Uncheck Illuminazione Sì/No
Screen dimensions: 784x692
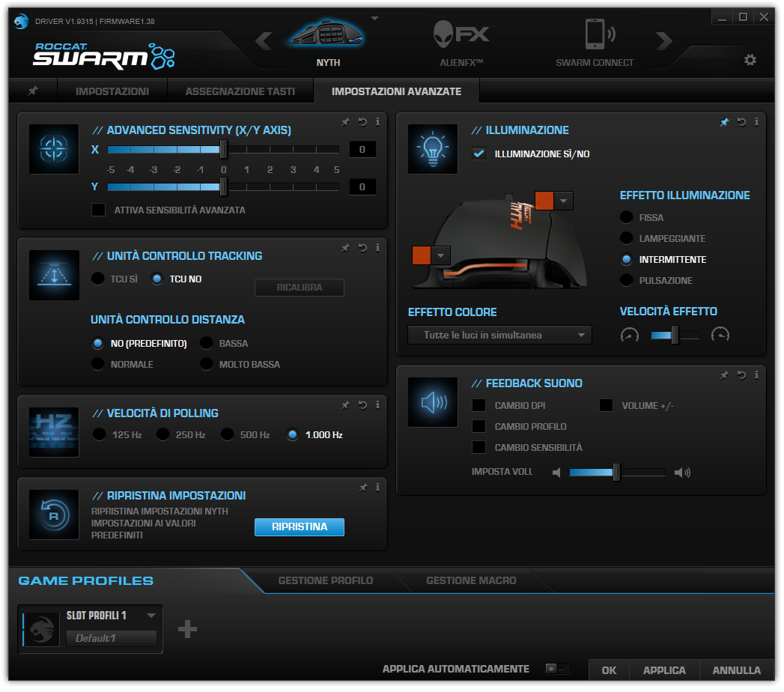pyautogui.click(x=478, y=154)
